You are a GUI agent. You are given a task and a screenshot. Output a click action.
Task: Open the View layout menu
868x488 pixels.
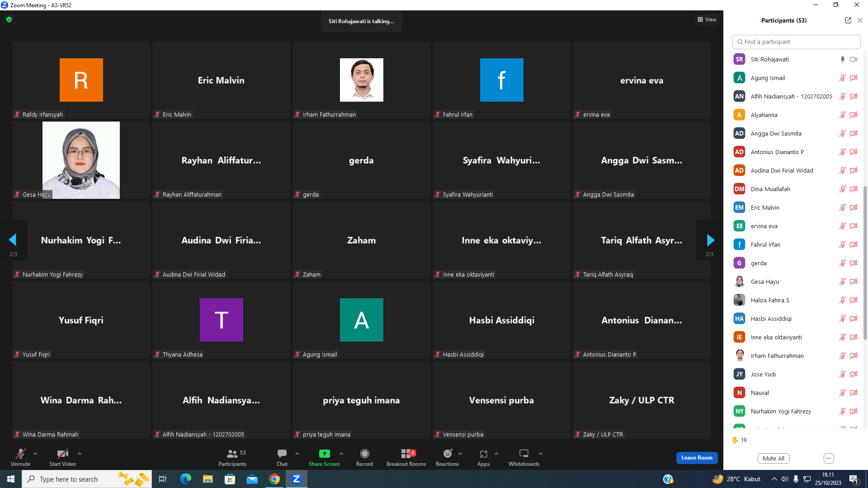coord(707,19)
